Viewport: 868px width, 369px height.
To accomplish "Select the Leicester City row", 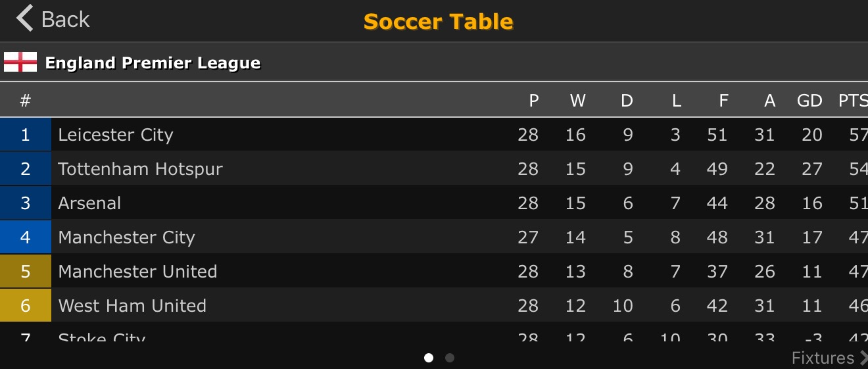I will [116, 135].
